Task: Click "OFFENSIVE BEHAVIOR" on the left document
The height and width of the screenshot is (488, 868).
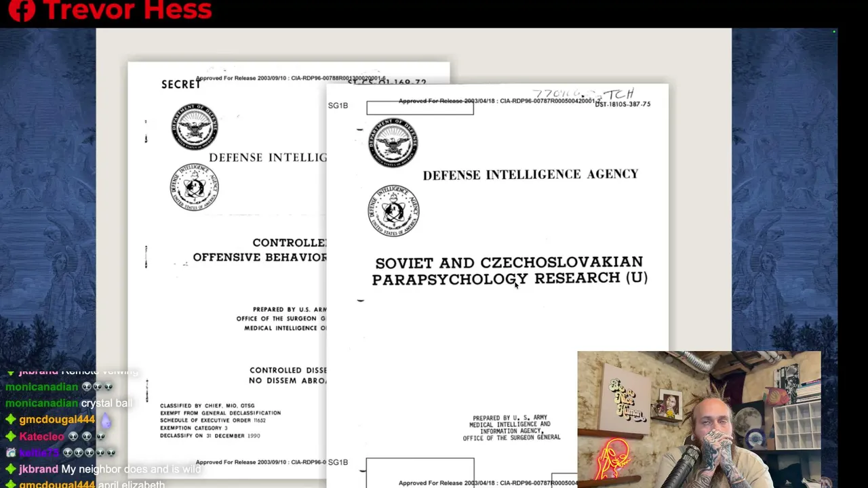Action: point(260,258)
